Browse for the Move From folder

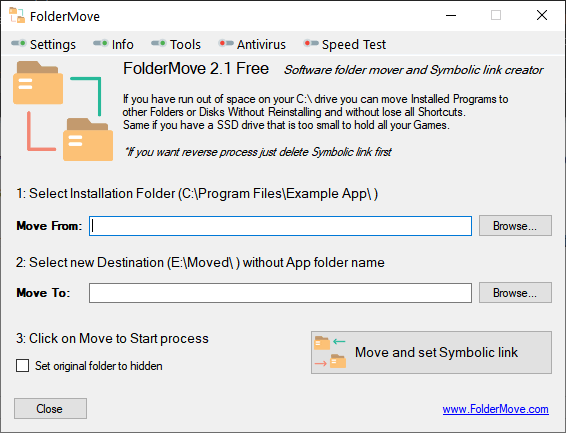click(x=515, y=226)
